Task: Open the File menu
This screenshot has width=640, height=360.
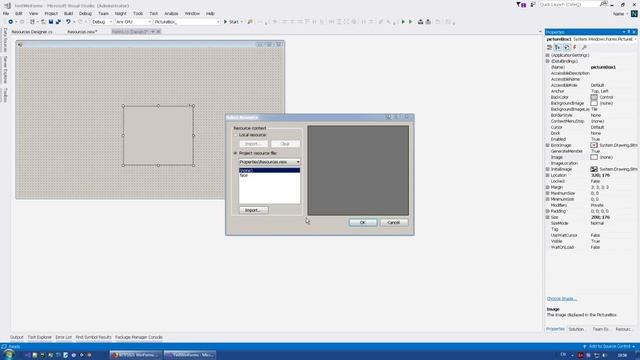Action: coord(6,13)
